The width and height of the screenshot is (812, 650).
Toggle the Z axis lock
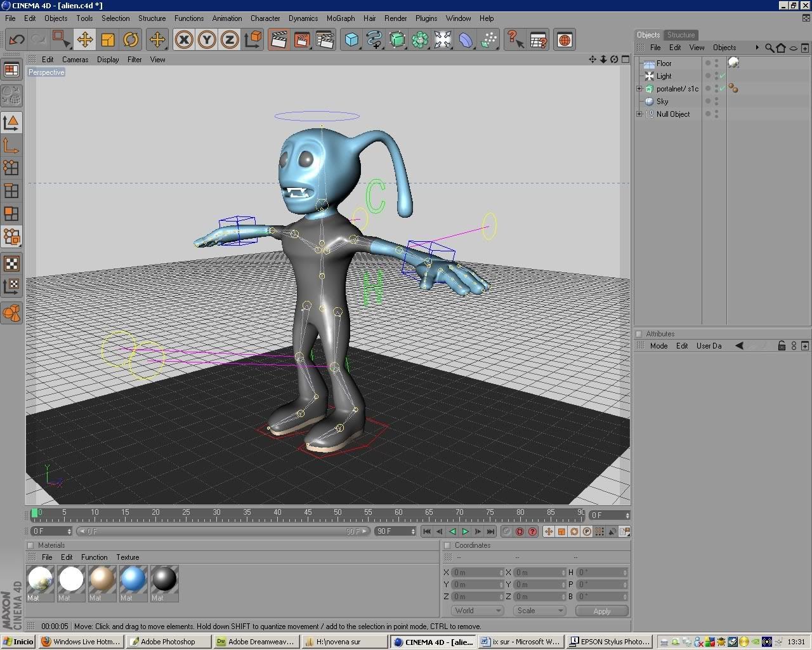click(x=230, y=40)
